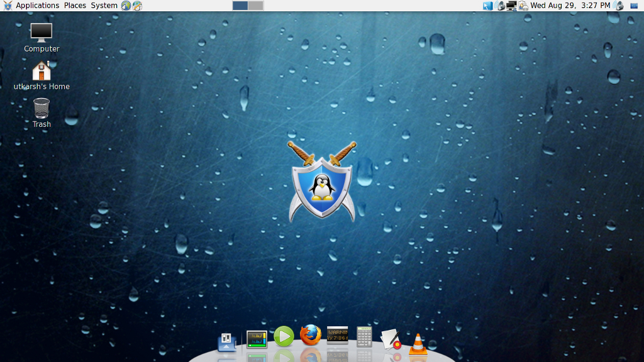
Task: Switch to the first workspace
Action: pyautogui.click(x=240, y=5)
